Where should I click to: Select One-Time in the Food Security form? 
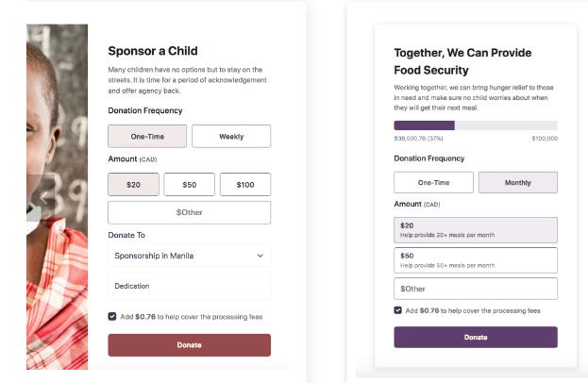tap(432, 182)
